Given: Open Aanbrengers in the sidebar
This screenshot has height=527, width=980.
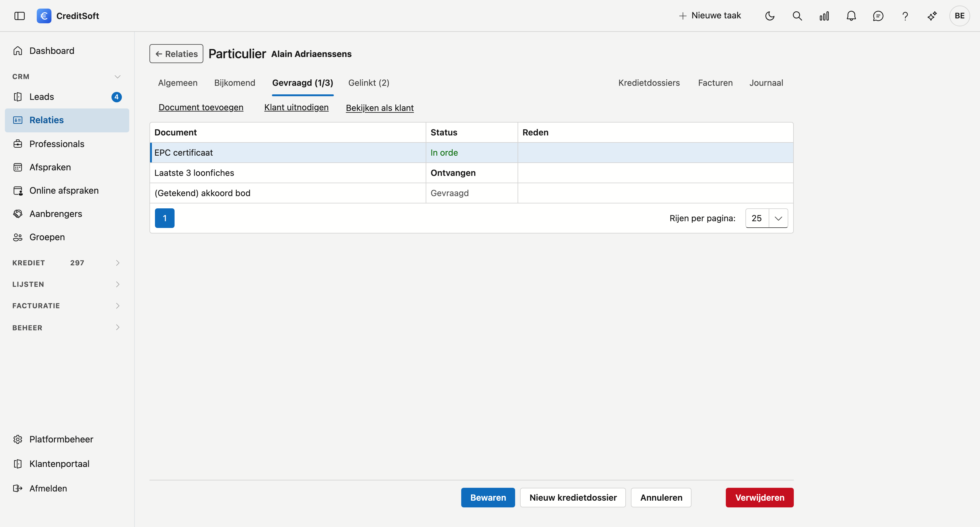Looking at the screenshot, I should [67, 214].
